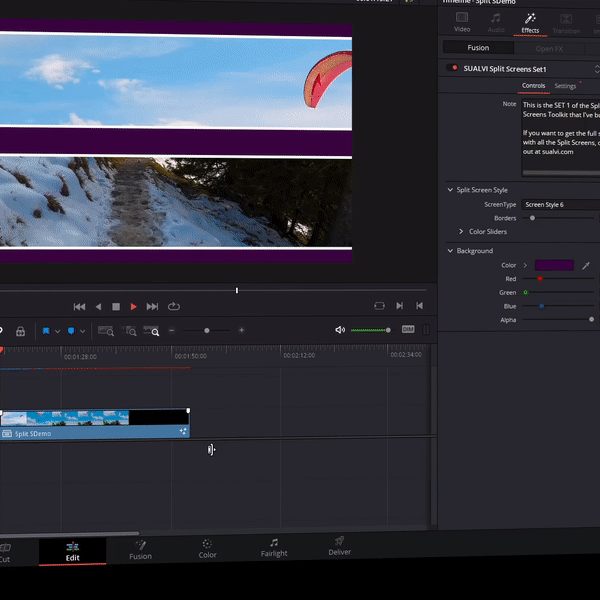Toggle loop playback
The image size is (600, 600).
coord(174,306)
